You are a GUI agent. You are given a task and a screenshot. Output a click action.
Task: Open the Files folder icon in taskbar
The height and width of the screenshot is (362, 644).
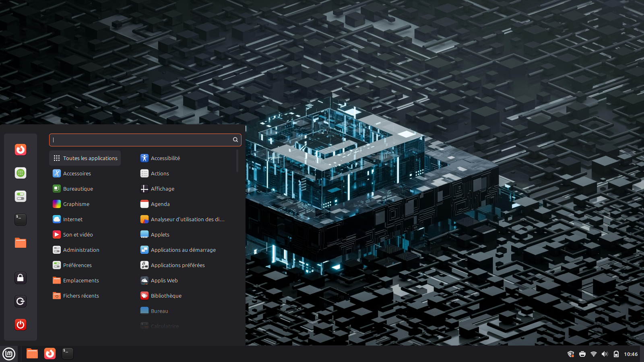32,354
